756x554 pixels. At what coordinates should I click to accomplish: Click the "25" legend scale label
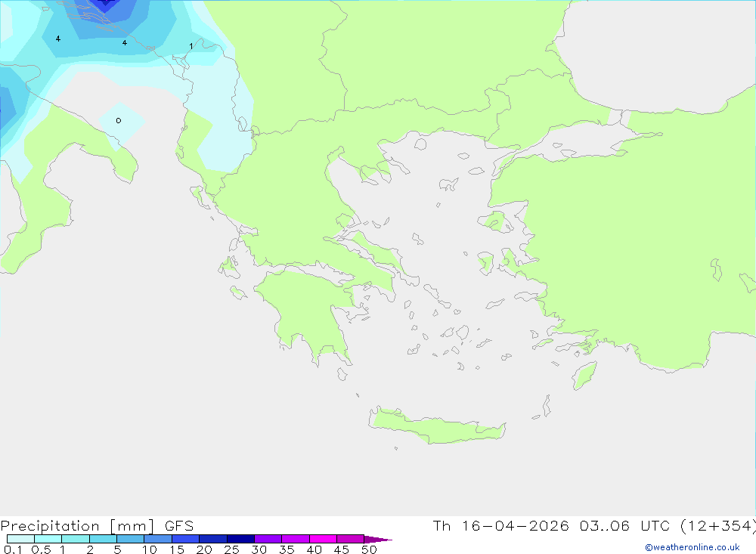[231, 549]
